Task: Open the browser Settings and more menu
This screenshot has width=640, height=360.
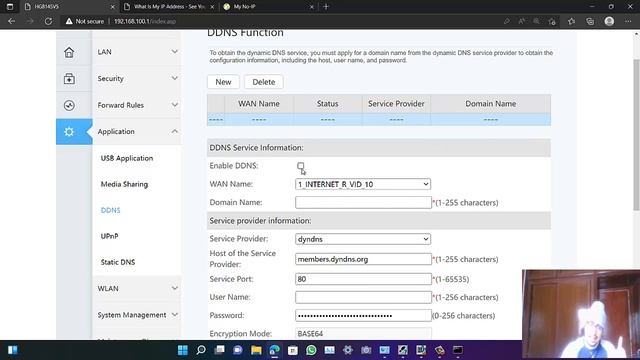Action: (628, 21)
